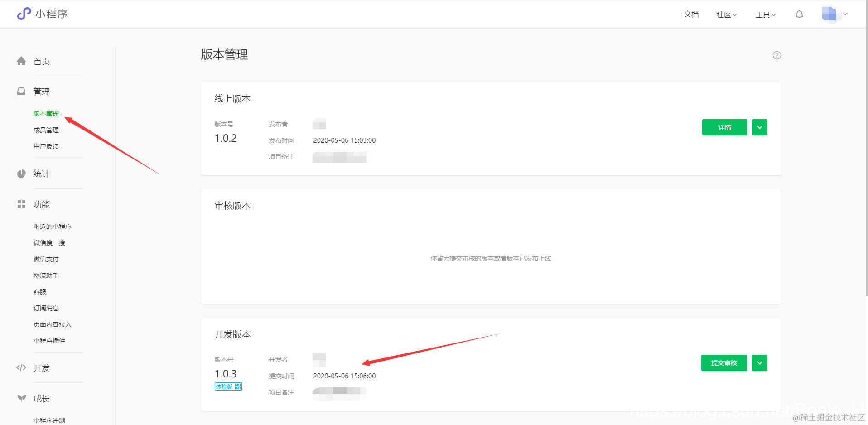The image size is (868, 425).
Task: Click the 详情 button
Action: click(725, 127)
